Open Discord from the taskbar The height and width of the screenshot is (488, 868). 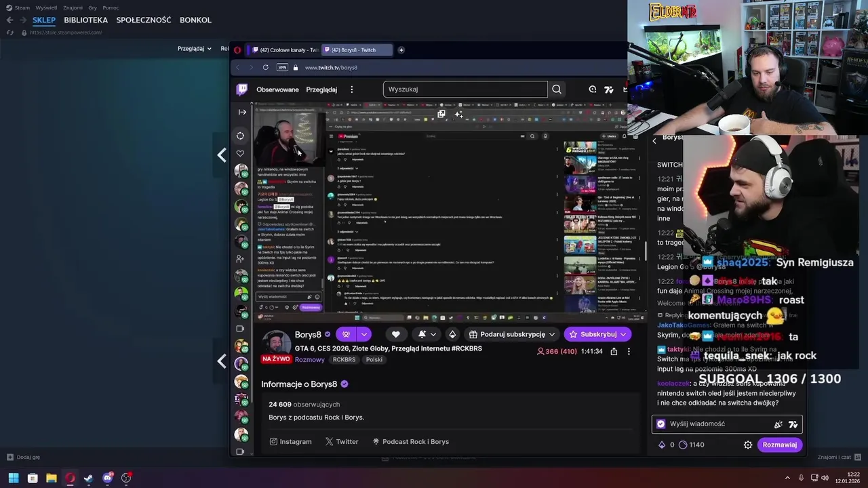pyautogui.click(x=107, y=478)
